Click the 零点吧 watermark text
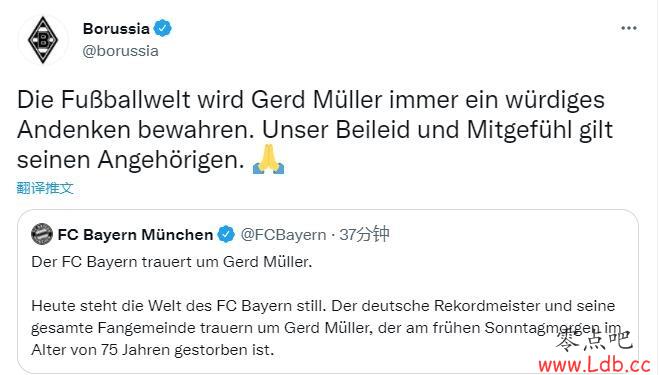 pos(594,340)
